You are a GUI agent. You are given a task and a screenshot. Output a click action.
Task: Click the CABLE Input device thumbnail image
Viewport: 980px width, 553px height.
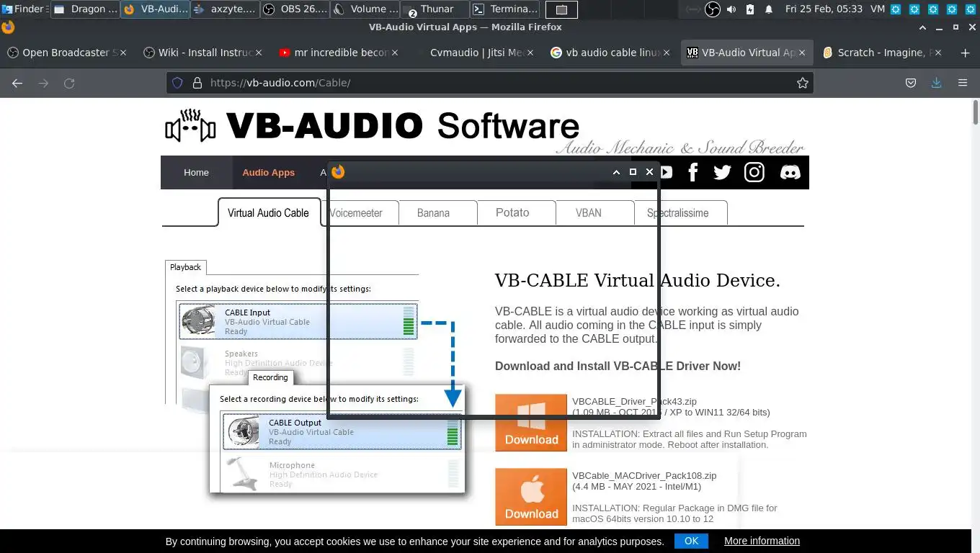tap(198, 321)
